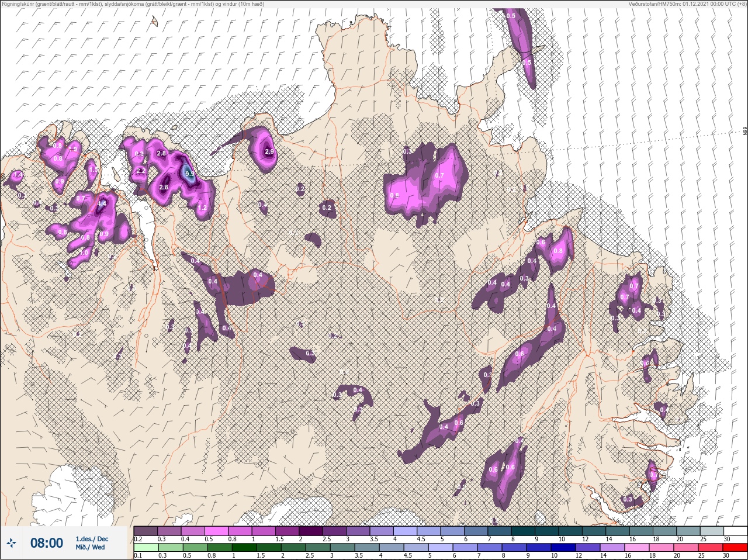Image resolution: width=748 pixels, height=560 pixels.
Task: Click the 'Mið./ Wed' weekday label
Action: [91, 547]
